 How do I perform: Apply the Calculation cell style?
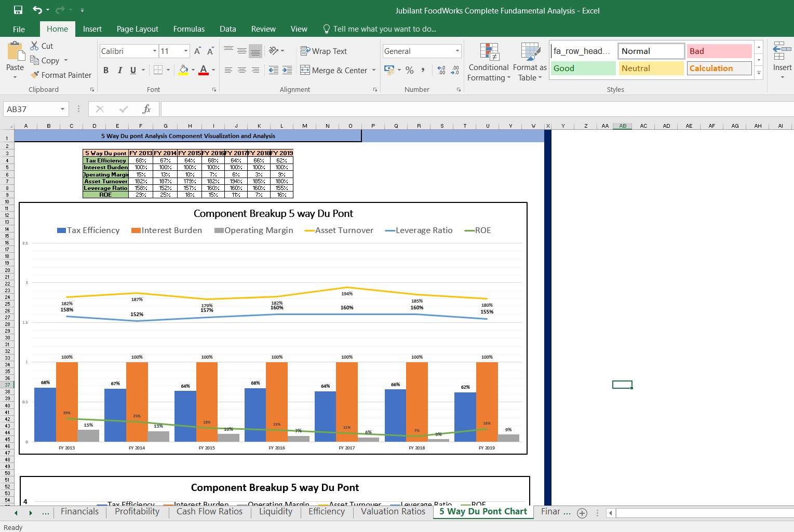(x=720, y=69)
